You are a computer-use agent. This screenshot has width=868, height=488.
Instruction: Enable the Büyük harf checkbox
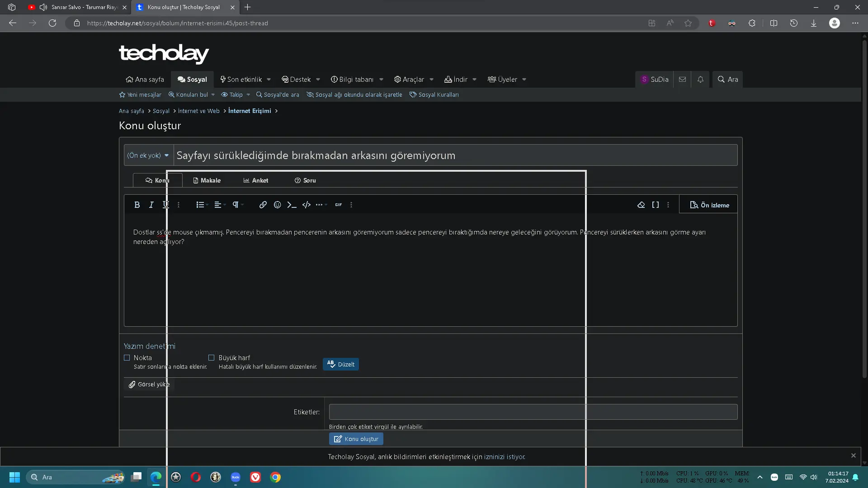(x=211, y=358)
